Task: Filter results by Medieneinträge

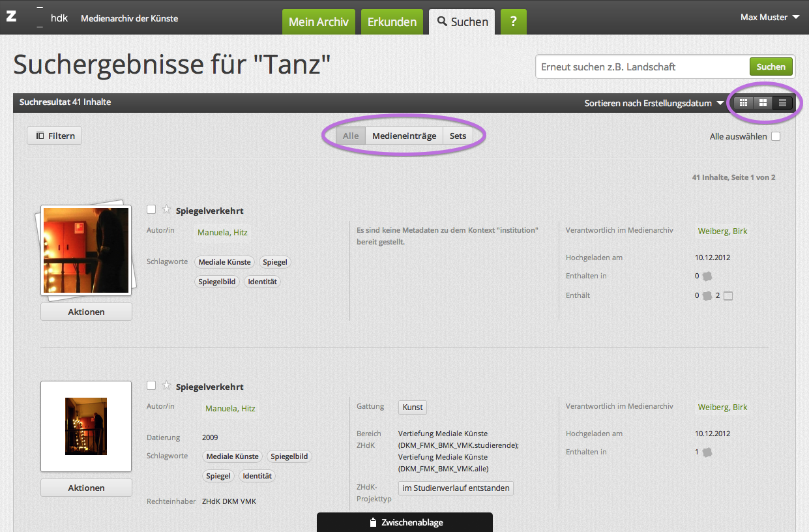Action: tap(404, 136)
